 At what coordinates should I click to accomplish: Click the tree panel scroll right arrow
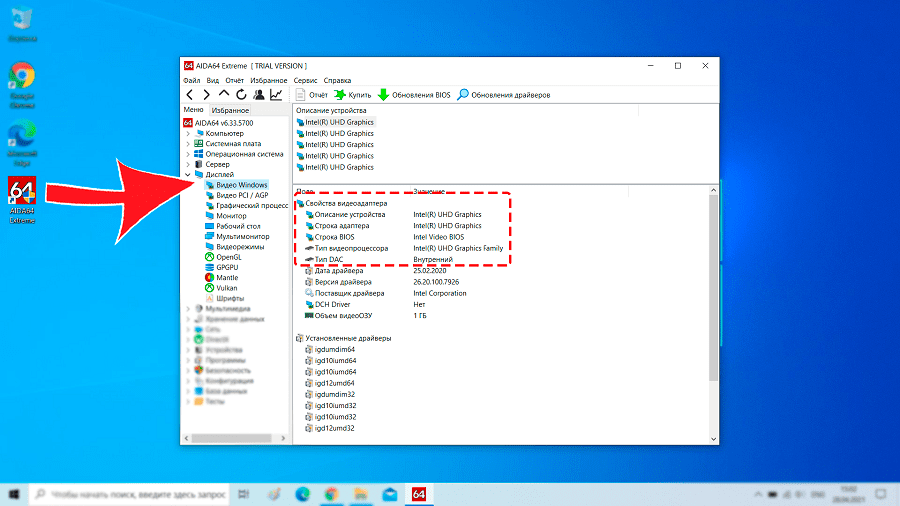(283, 438)
